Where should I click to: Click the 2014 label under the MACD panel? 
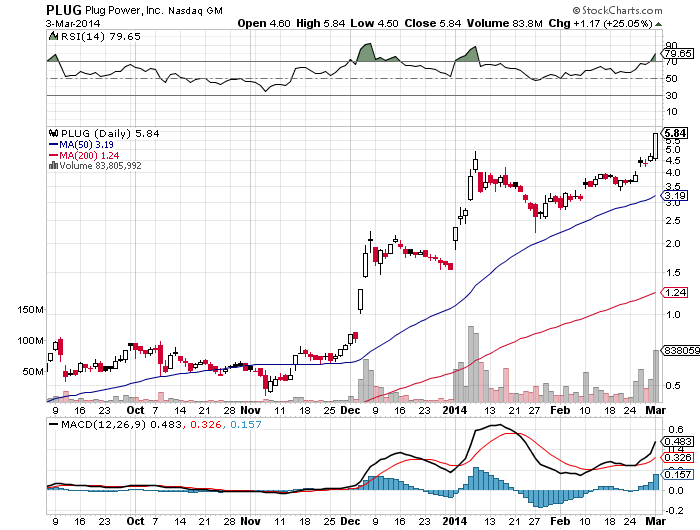click(x=454, y=522)
